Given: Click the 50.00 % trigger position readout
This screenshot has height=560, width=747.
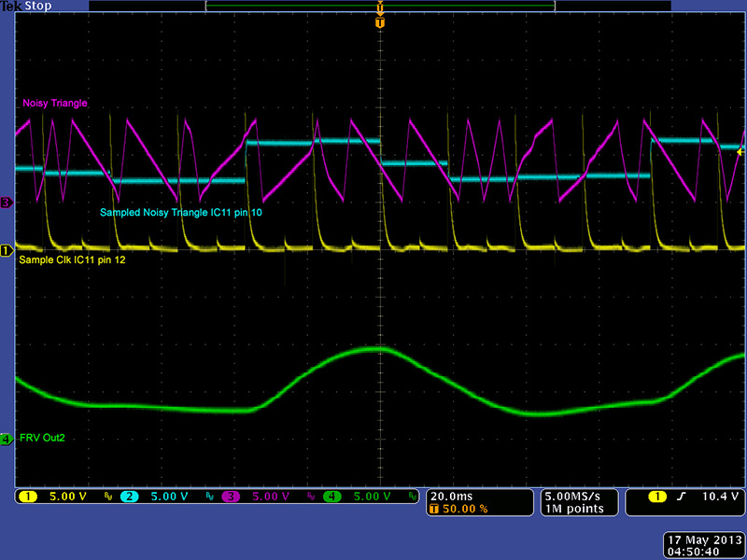Looking at the screenshot, I should point(463,509).
